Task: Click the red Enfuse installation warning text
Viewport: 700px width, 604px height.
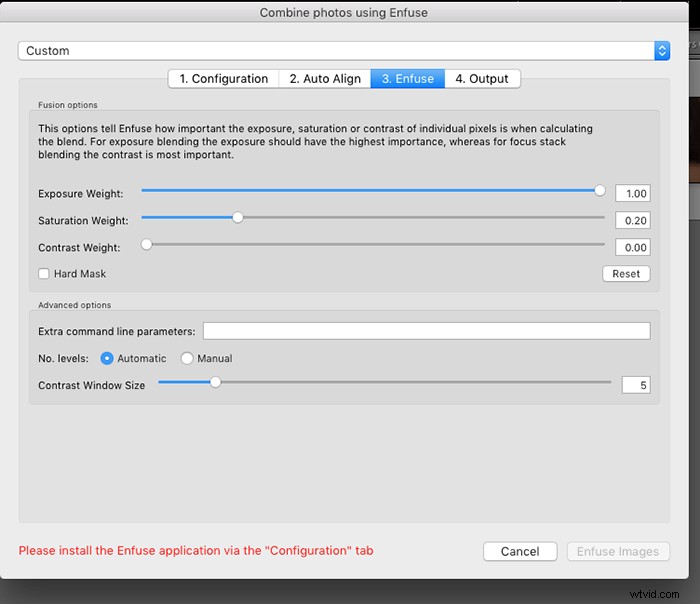Action: click(196, 551)
